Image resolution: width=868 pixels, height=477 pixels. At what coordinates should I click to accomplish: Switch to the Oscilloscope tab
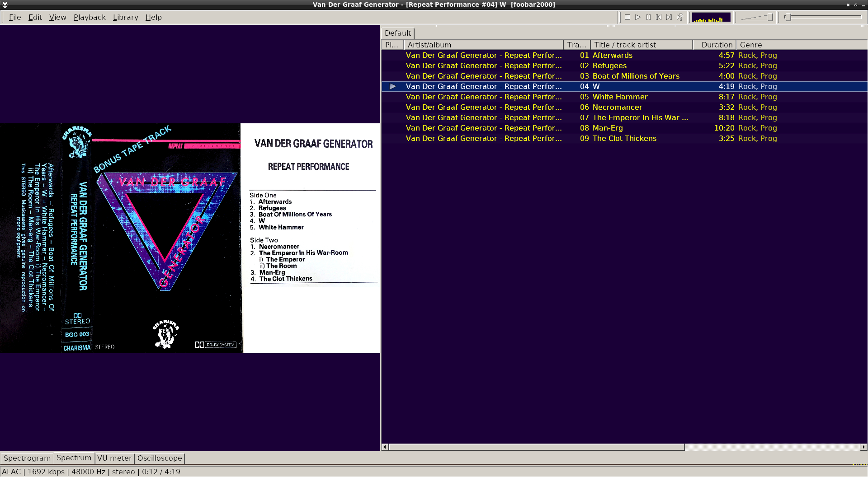point(160,458)
